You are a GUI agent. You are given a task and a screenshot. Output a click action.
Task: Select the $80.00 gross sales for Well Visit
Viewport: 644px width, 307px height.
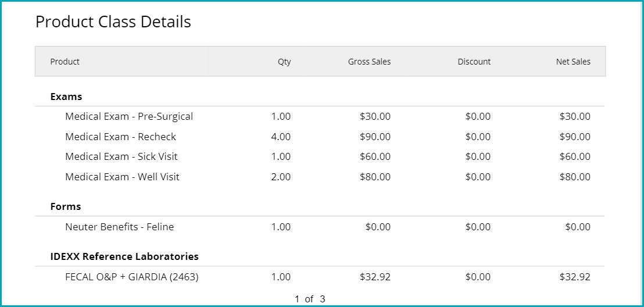(375, 177)
